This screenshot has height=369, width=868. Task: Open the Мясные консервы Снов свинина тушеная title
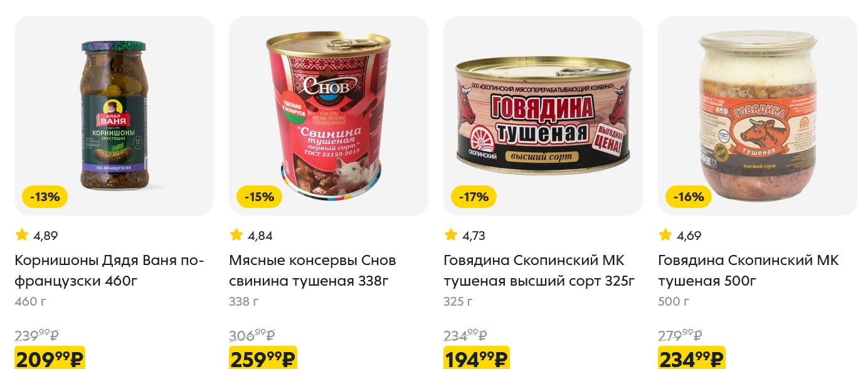pos(312,271)
